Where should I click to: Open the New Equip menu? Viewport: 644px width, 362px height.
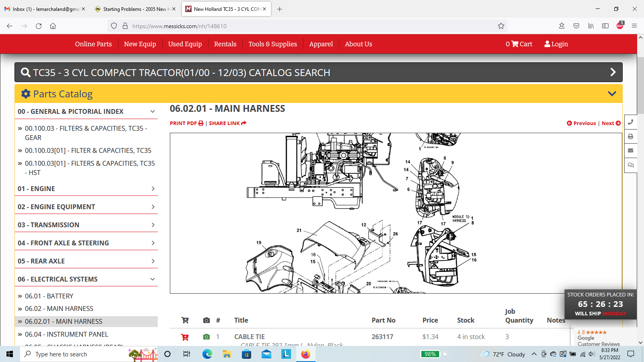pos(140,44)
